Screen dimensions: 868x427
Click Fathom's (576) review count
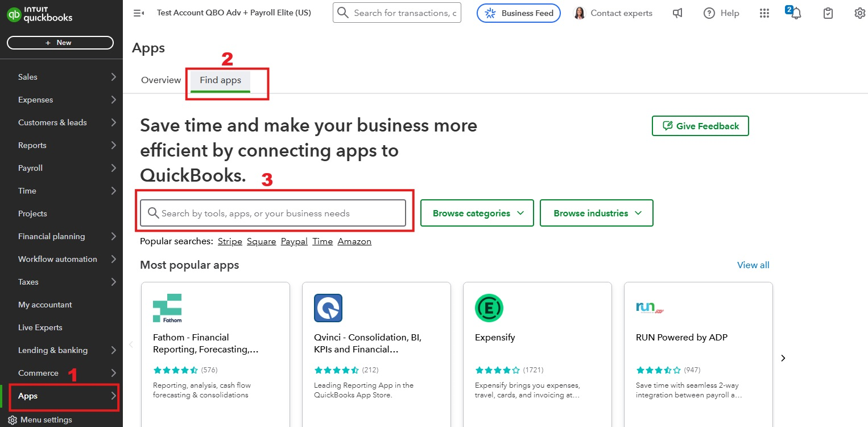pyautogui.click(x=209, y=370)
